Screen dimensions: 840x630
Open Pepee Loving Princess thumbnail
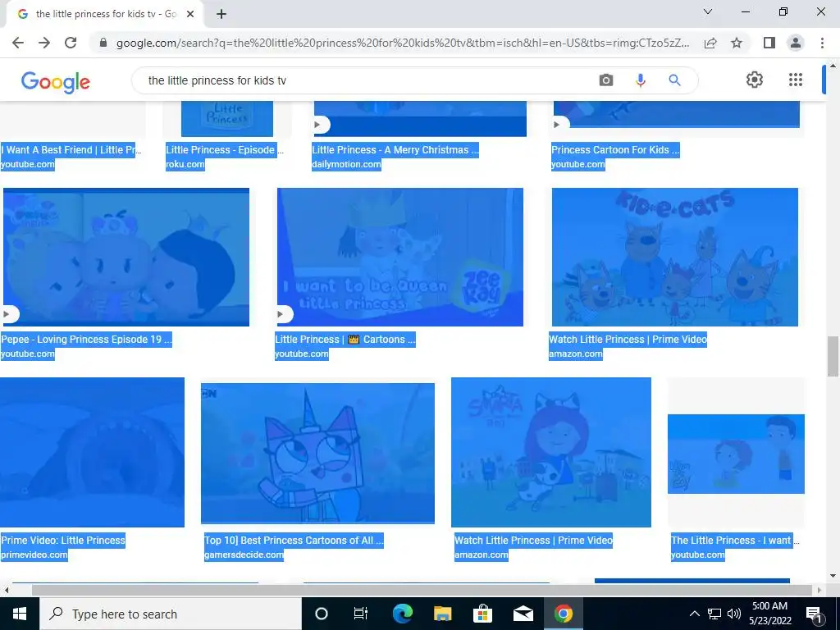pos(126,257)
